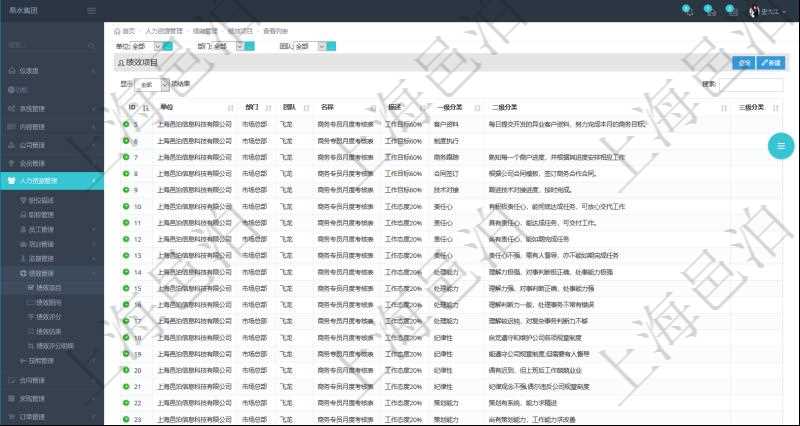Click the sort icon in ID column
Image resolution: width=800 pixels, height=426 pixels.
(x=146, y=108)
